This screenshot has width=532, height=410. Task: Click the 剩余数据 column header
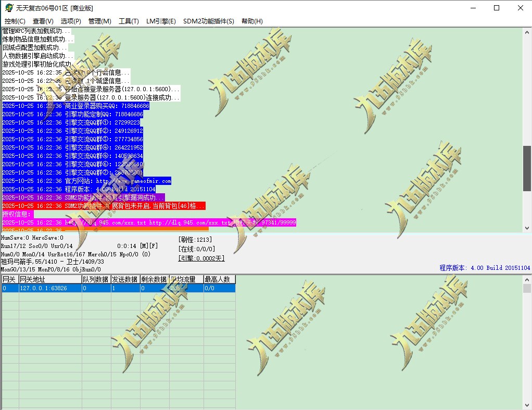(x=155, y=279)
